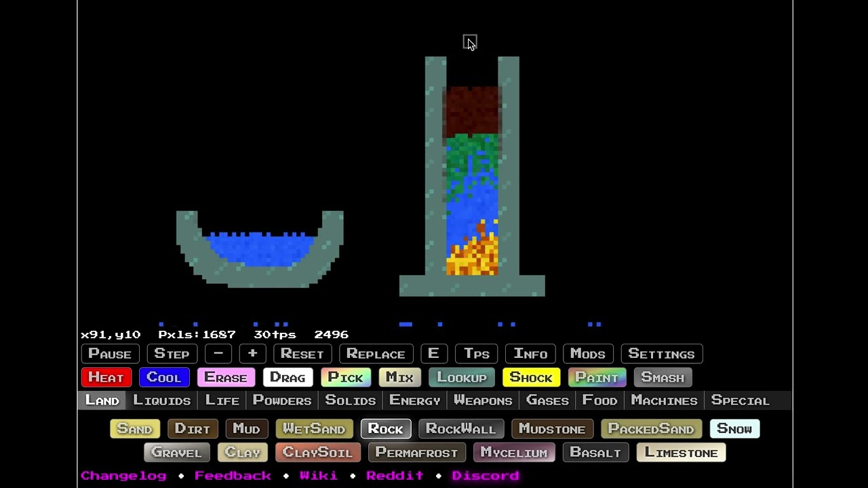Viewport: 868px width, 488px height.
Task: Show the Machines category
Action: (664, 401)
